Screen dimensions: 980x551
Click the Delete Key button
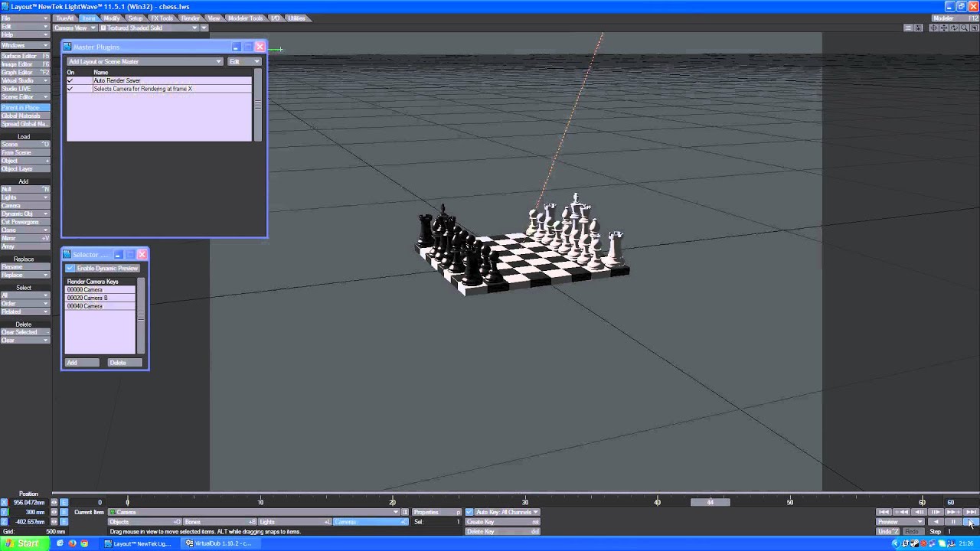coord(503,531)
